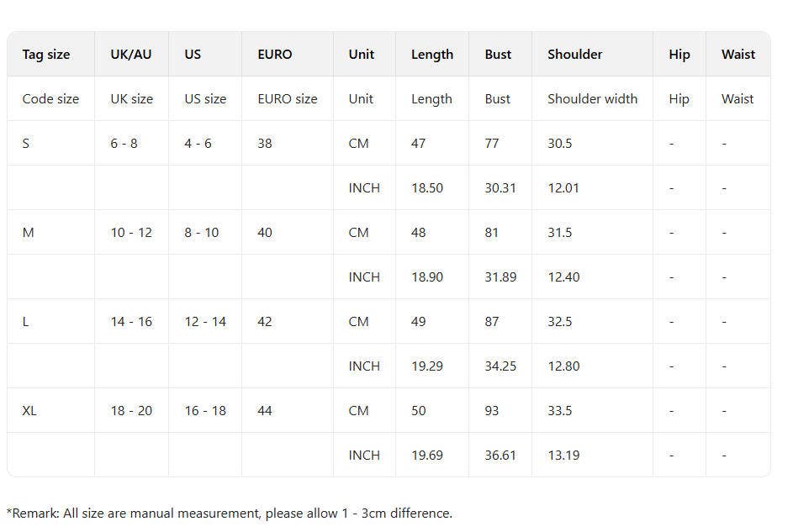The height and width of the screenshot is (532, 793).
Task: Click the bold Waist column header
Action: (x=737, y=55)
